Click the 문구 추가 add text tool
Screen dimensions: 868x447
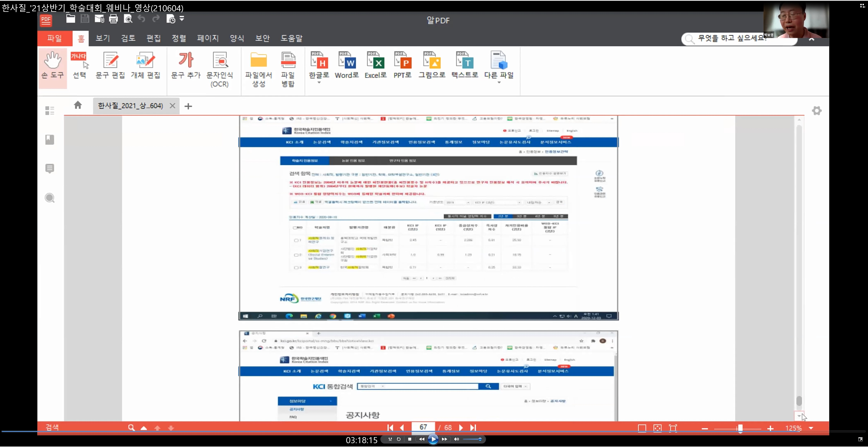coord(186,65)
